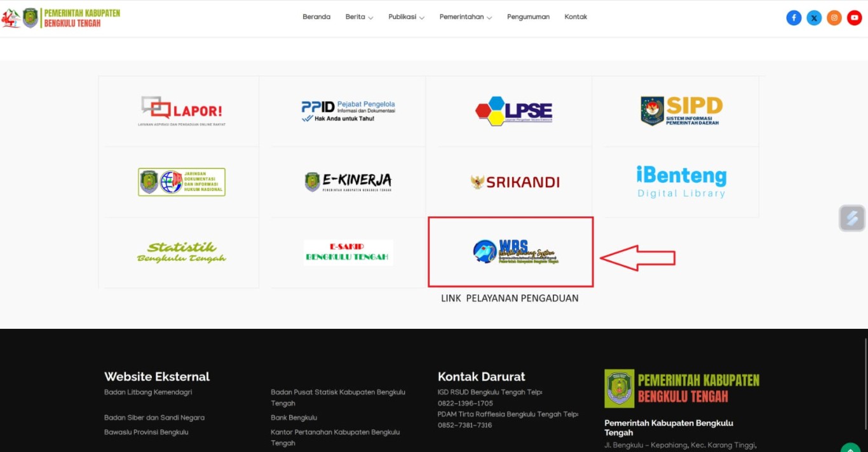Click the LAPOR! service logo
The height and width of the screenshot is (452, 868).
point(182,110)
